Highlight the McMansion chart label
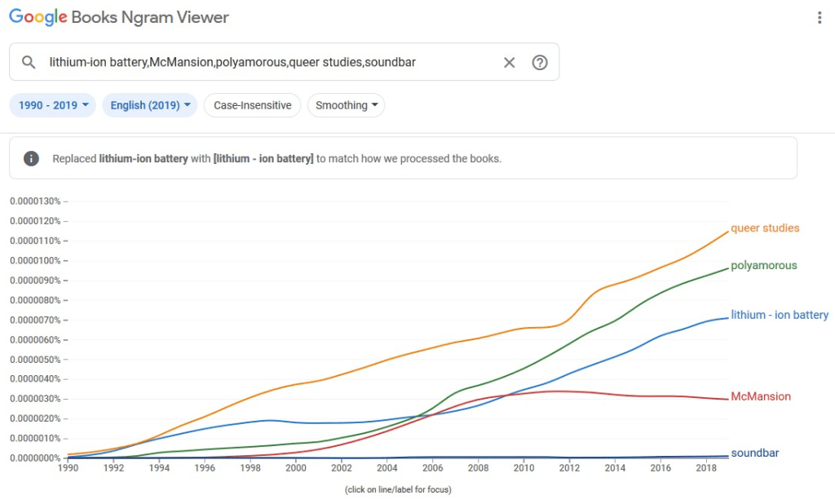The width and height of the screenshot is (835, 504). (761, 397)
